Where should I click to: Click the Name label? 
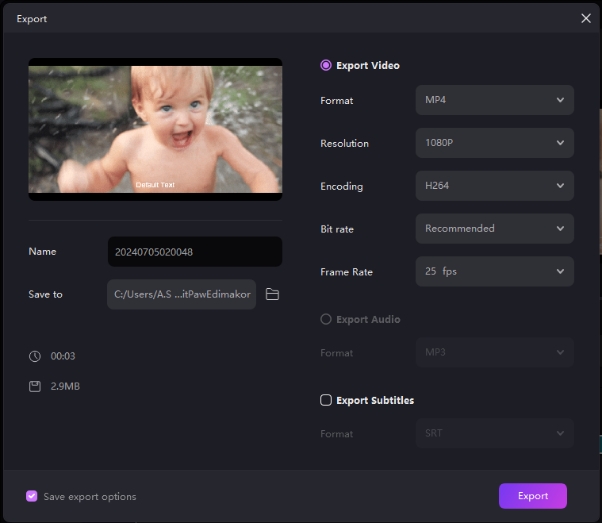point(42,252)
